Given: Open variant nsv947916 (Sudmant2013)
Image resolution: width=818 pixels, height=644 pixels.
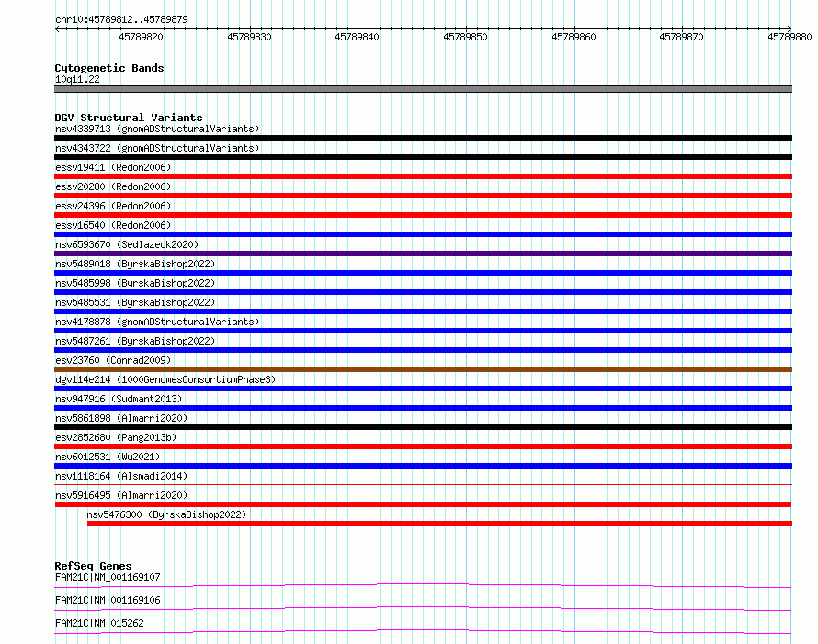Looking at the screenshot, I should click(x=119, y=399).
